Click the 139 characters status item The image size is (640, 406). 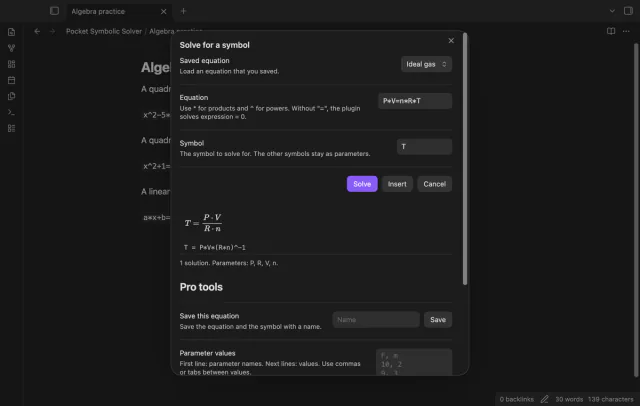tap(611, 399)
